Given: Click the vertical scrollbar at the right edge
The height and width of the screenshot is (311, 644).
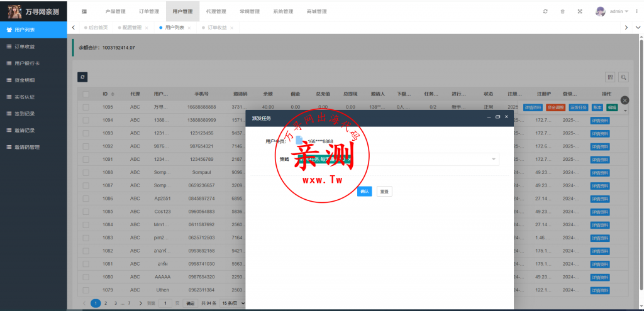Looking at the screenshot, I should pyautogui.click(x=641, y=164).
